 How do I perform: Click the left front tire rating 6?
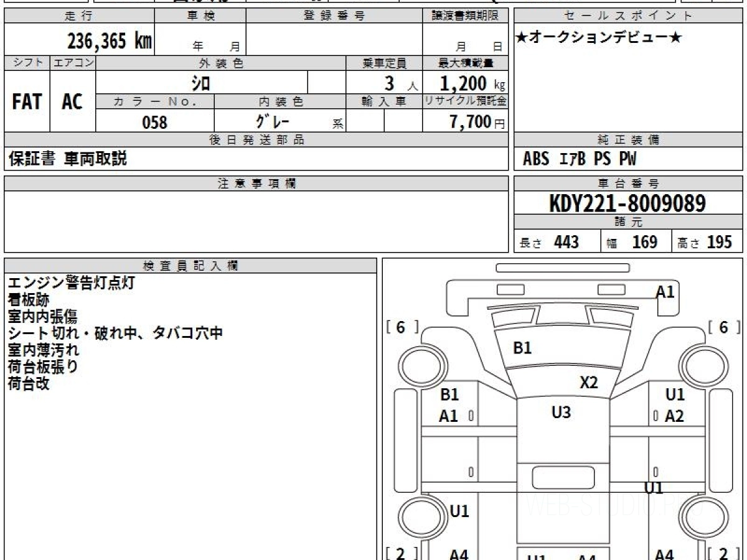coord(400,327)
